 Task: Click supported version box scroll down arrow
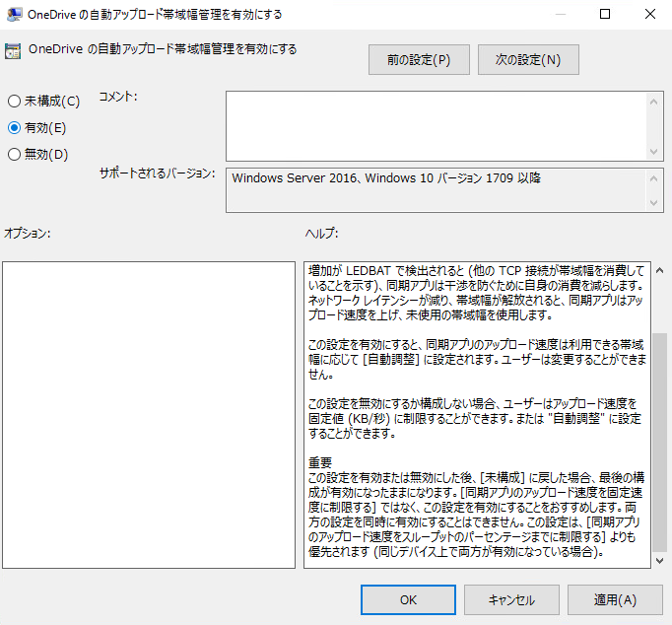click(653, 202)
